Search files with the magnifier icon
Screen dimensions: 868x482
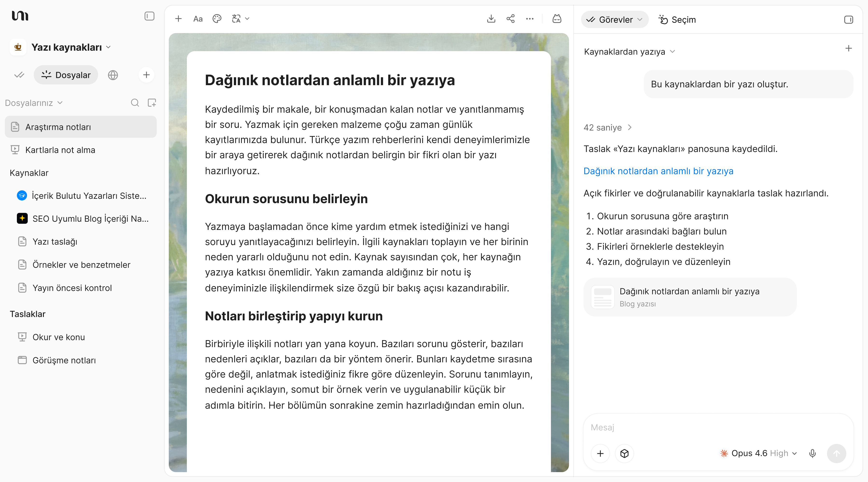tap(135, 103)
